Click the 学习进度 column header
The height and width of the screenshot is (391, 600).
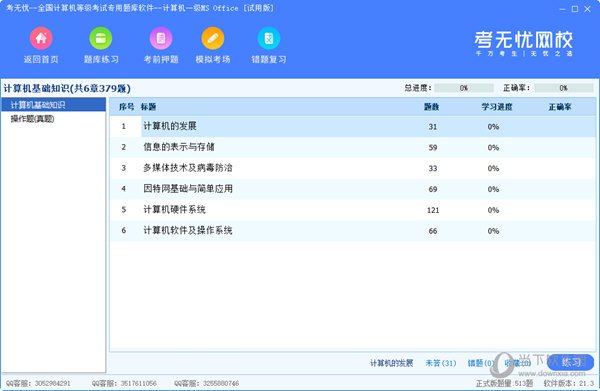[x=497, y=107]
